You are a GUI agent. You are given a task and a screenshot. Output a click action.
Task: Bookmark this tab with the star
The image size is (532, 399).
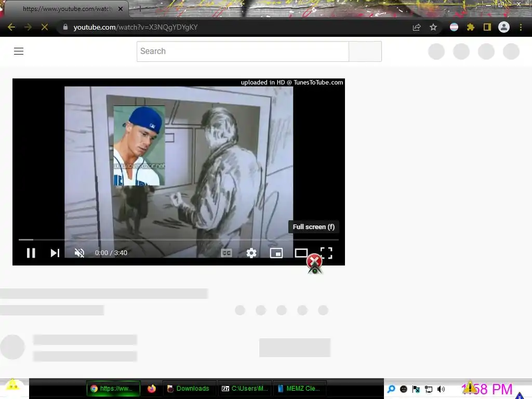point(433,27)
